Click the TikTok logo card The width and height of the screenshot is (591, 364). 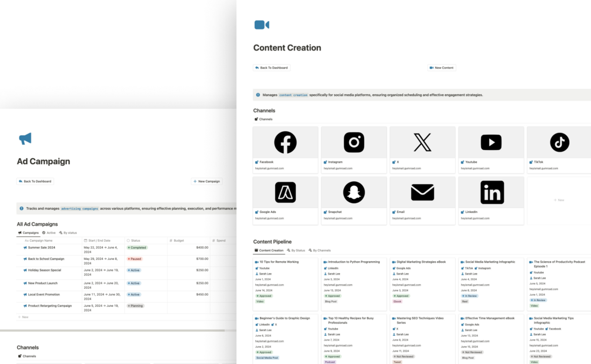(x=559, y=142)
